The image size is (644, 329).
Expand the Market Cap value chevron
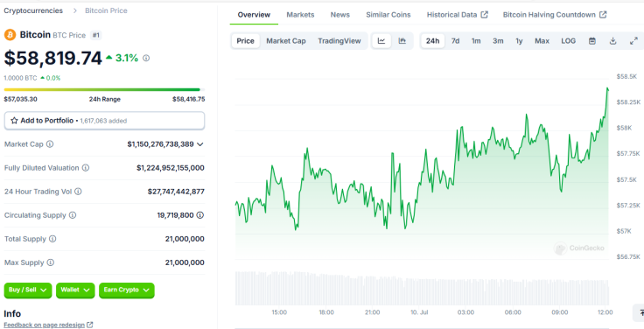(x=200, y=144)
